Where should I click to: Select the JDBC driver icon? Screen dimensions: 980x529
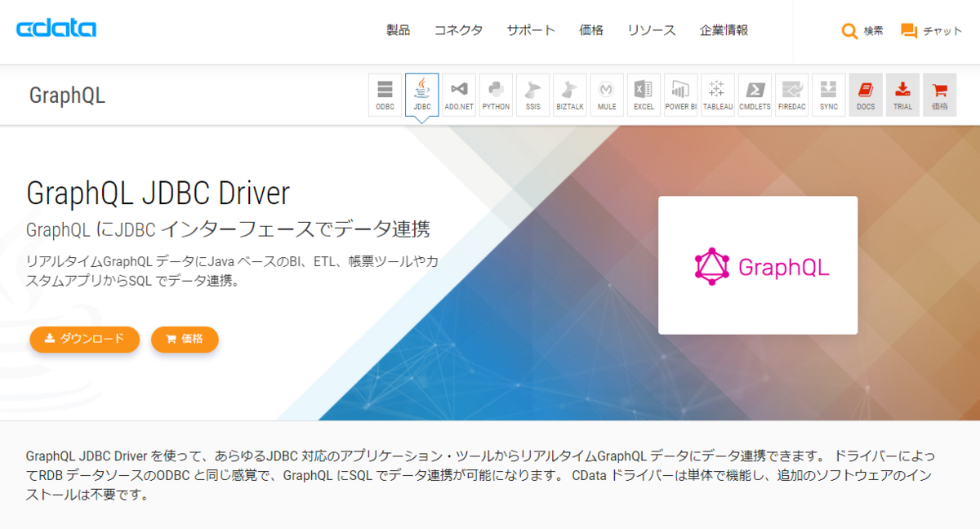pyautogui.click(x=422, y=95)
